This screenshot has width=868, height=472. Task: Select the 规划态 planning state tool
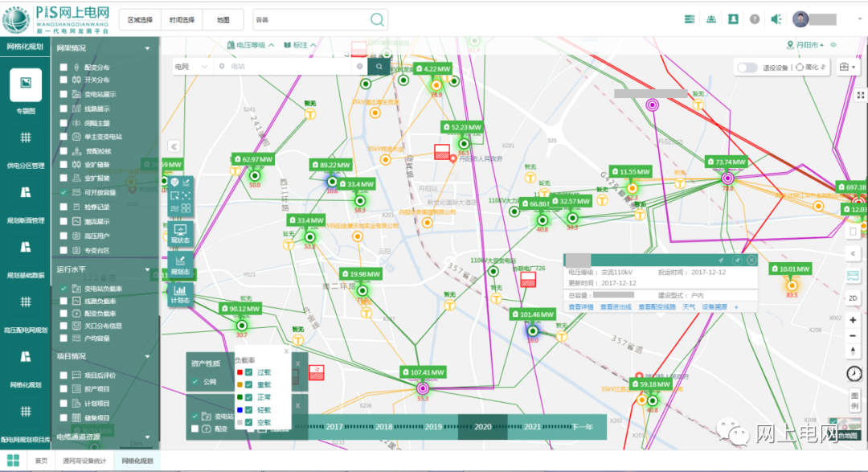tap(181, 265)
